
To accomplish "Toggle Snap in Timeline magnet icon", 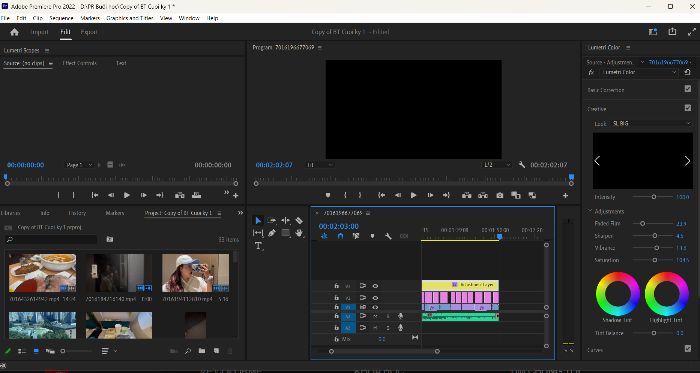I will (340, 236).
